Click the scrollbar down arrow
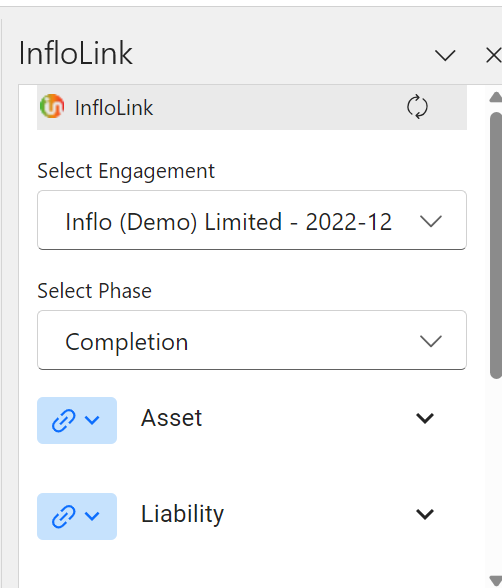The height and width of the screenshot is (588, 502). 496,580
